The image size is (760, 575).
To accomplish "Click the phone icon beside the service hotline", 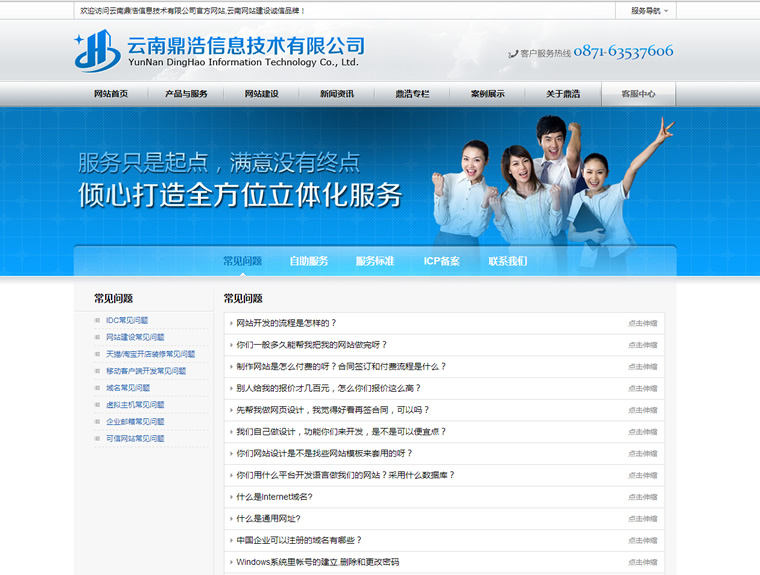I will (x=513, y=54).
